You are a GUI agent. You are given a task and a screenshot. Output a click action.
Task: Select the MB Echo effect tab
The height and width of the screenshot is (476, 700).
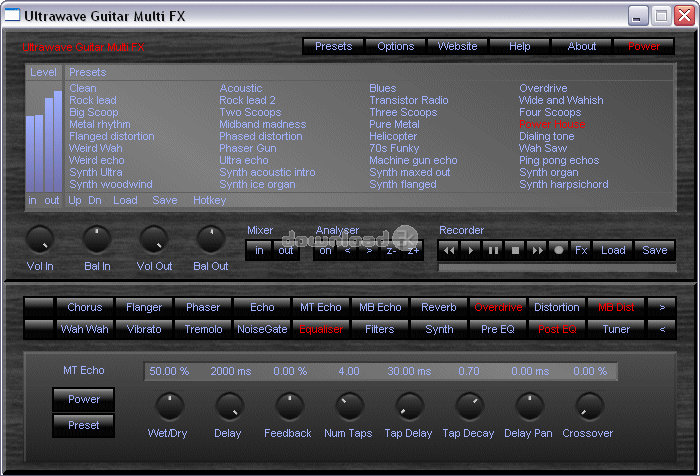coord(380,307)
